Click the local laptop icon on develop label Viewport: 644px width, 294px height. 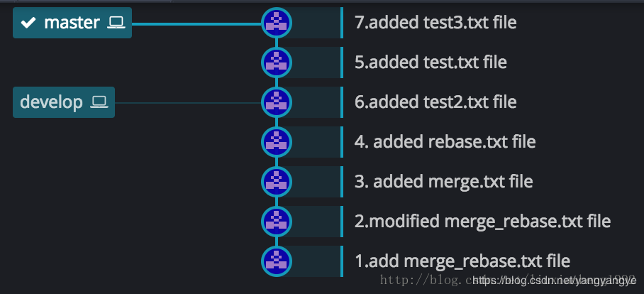tap(99, 102)
